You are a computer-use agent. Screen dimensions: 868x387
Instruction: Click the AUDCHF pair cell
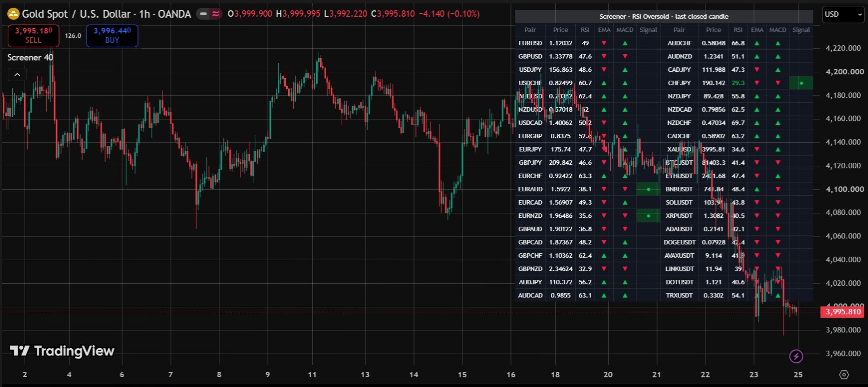(680, 43)
